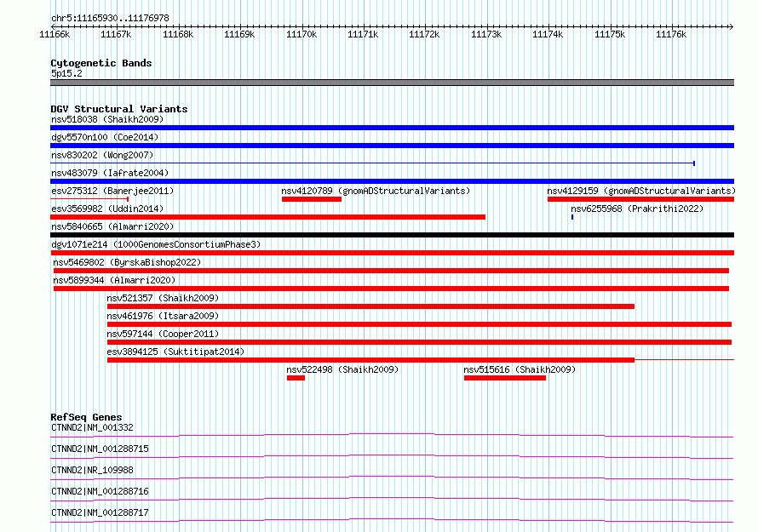
Task: Open dgv1071e214 (1000GenomesConsortiumPhase3) label
Action: pyautogui.click(x=156, y=244)
